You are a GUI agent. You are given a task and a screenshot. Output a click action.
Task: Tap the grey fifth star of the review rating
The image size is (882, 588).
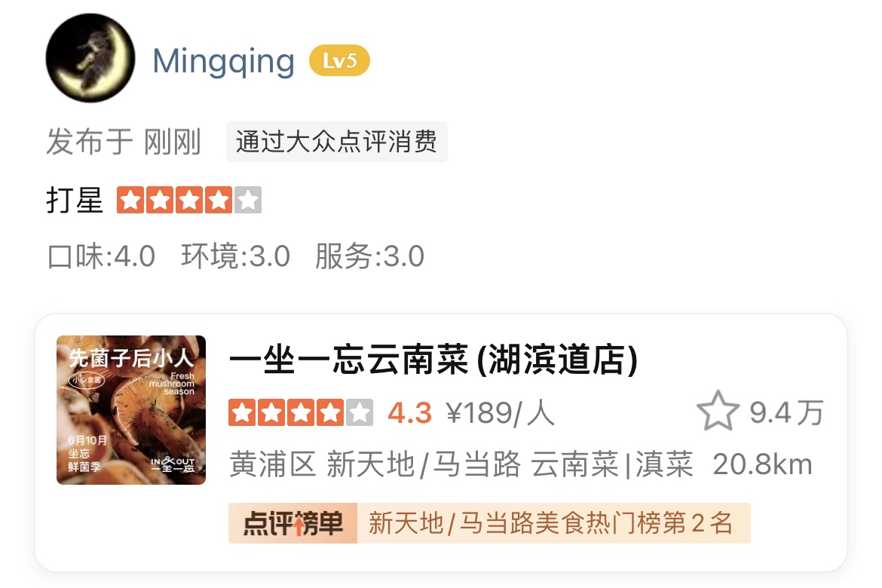[x=247, y=200]
